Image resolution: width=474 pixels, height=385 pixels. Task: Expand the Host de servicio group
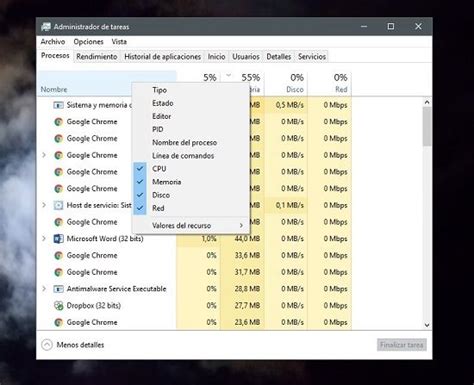pyautogui.click(x=44, y=205)
